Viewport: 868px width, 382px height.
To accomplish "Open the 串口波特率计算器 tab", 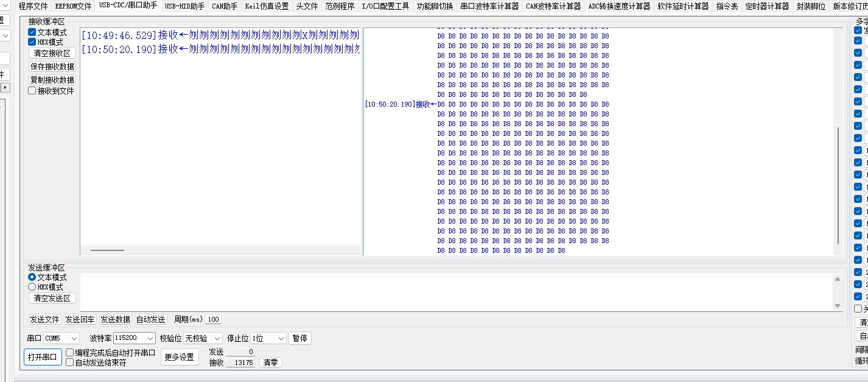I will [489, 7].
